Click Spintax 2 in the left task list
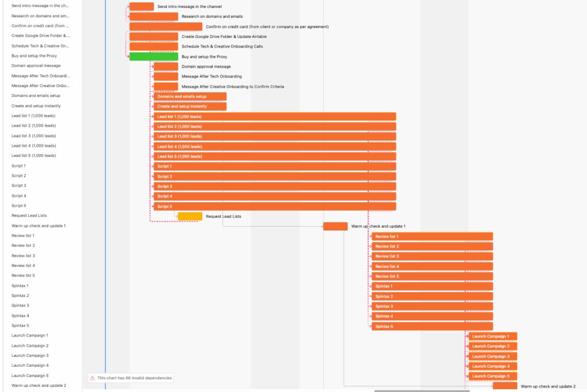 pos(20,296)
